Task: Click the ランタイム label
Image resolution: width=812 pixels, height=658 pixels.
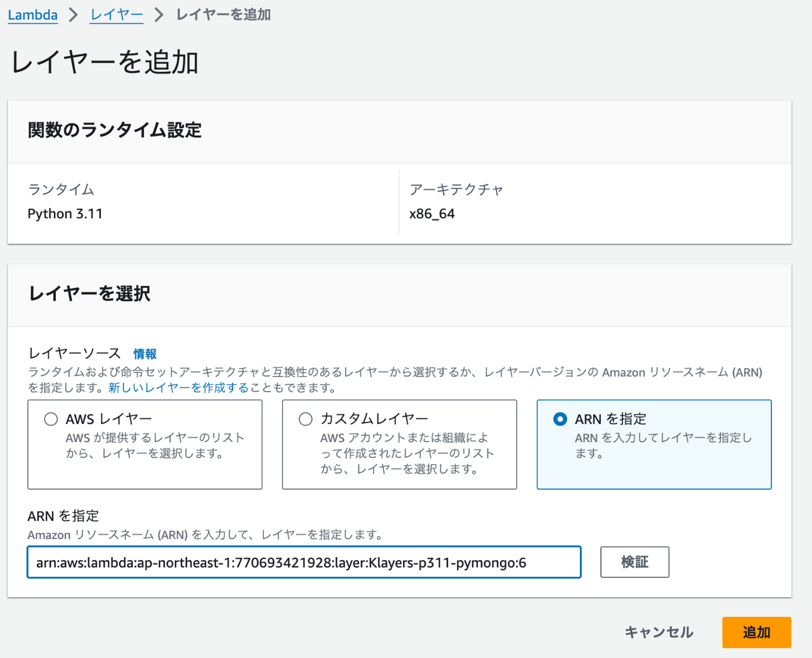Action: [x=61, y=189]
